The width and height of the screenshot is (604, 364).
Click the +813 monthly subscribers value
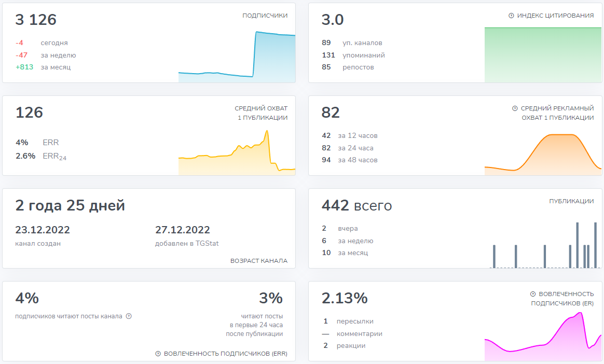(x=24, y=67)
